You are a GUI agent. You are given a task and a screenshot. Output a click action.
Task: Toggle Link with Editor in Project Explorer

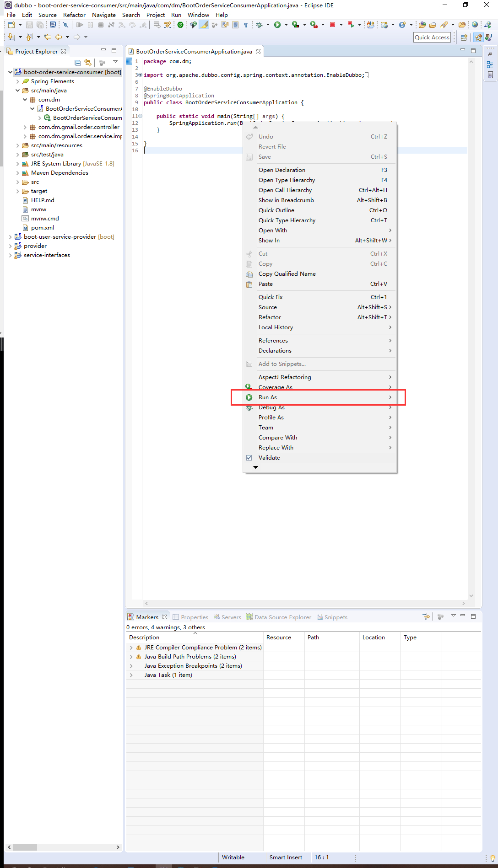point(88,63)
